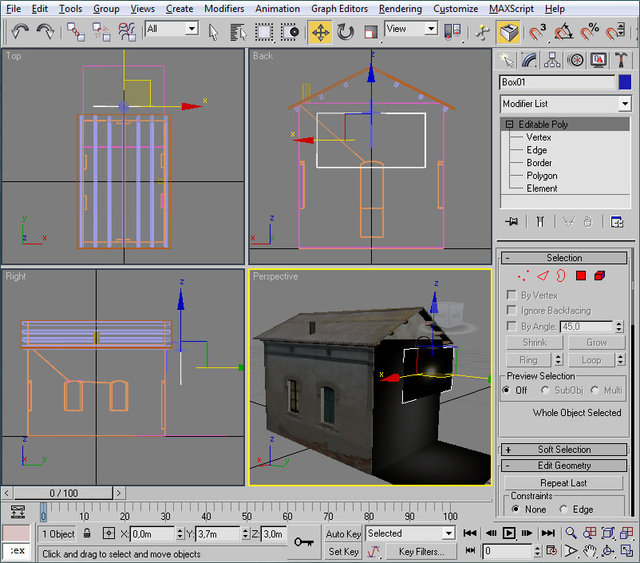Choose the Edge constraints radio button
This screenshot has height=563, width=640.
[562, 509]
